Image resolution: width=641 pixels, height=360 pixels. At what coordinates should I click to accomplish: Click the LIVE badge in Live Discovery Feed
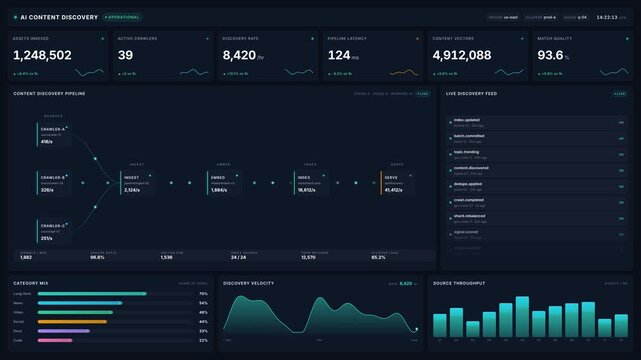coord(619,94)
